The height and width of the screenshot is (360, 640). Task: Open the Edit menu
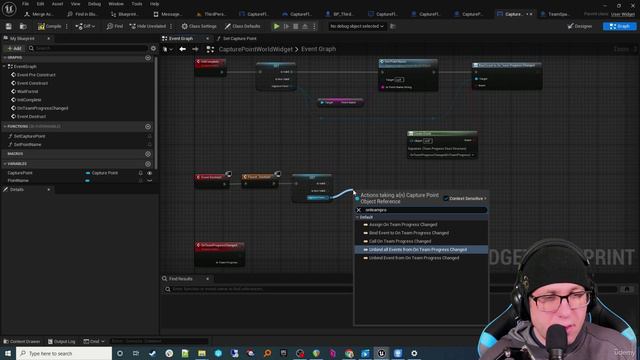[40, 4]
